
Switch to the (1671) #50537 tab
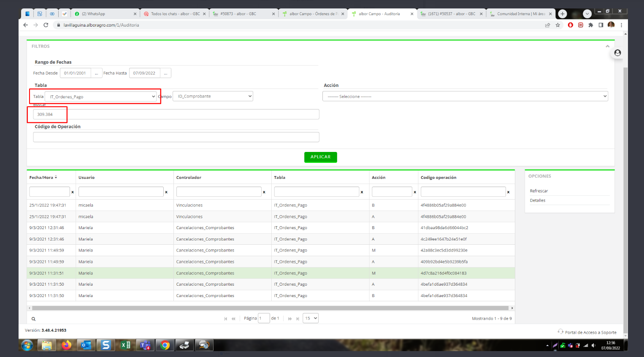click(x=451, y=14)
